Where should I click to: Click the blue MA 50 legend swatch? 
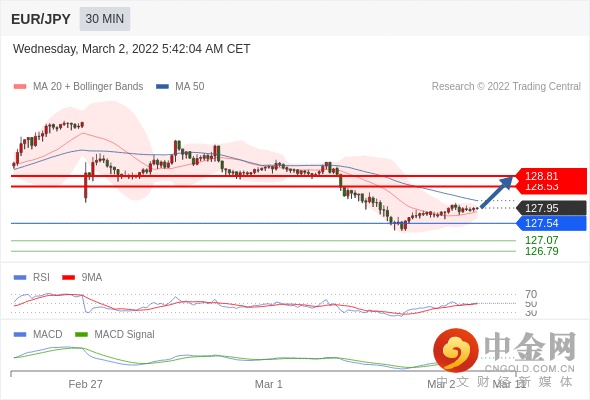tap(162, 87)
